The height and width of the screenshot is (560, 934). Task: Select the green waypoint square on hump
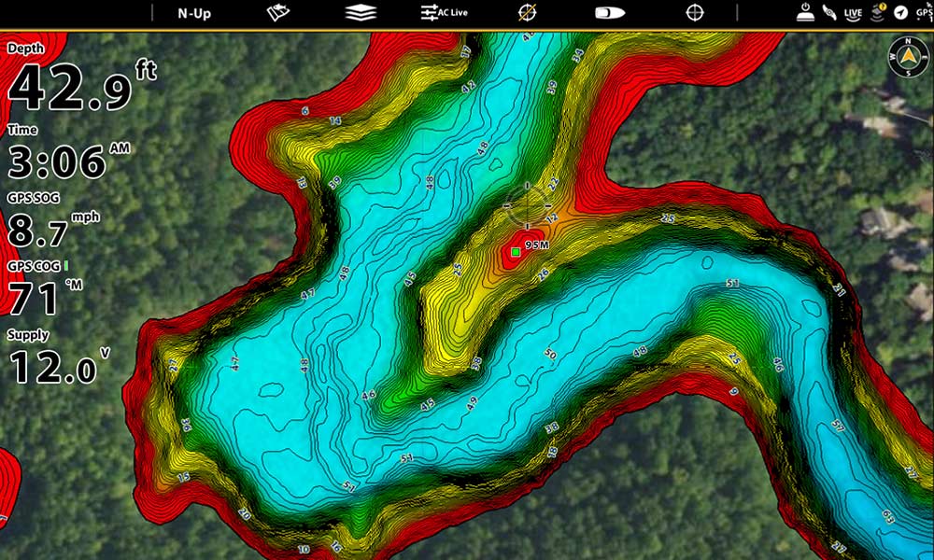pyautogui.click(x=516, y=252)
